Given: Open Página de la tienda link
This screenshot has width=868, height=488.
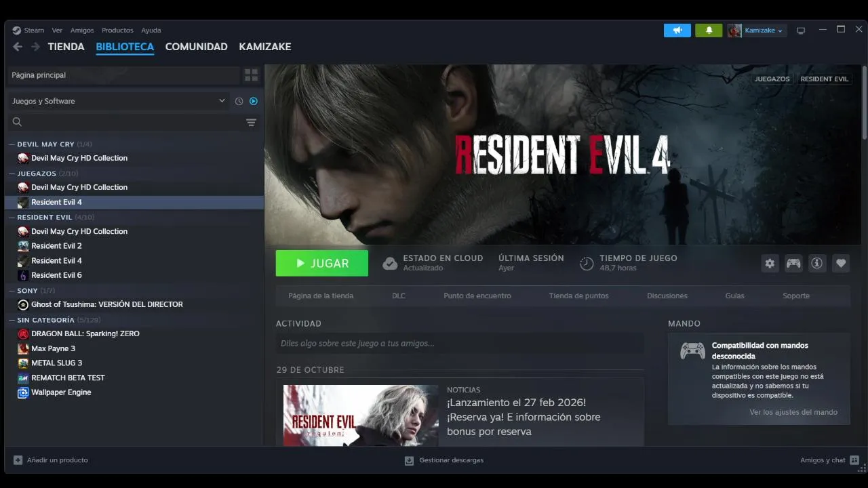Looking at the screenshot, I should pos(321,296).
